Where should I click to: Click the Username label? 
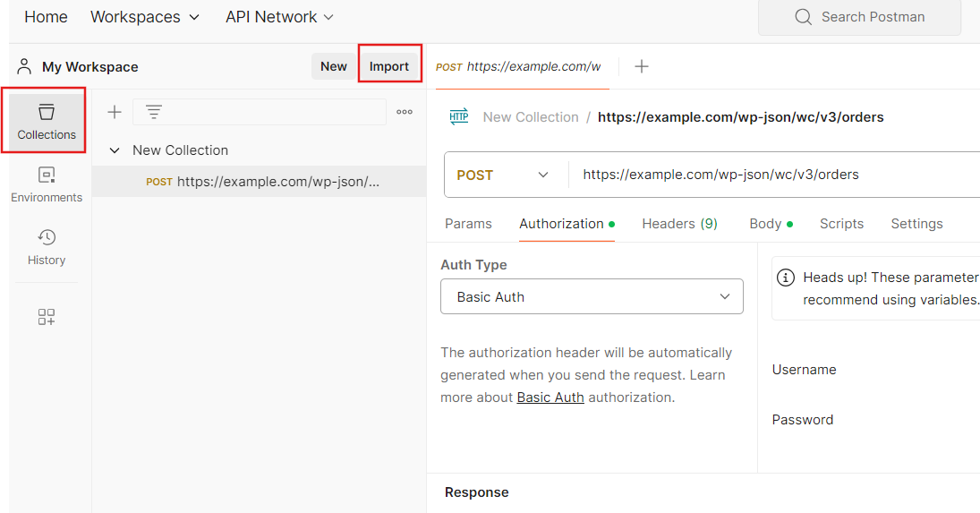804,370
